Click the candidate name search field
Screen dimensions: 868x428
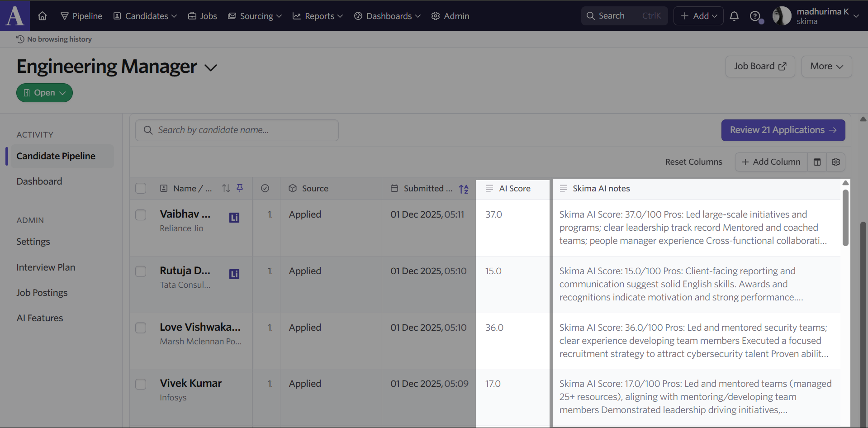pos(237,130)
